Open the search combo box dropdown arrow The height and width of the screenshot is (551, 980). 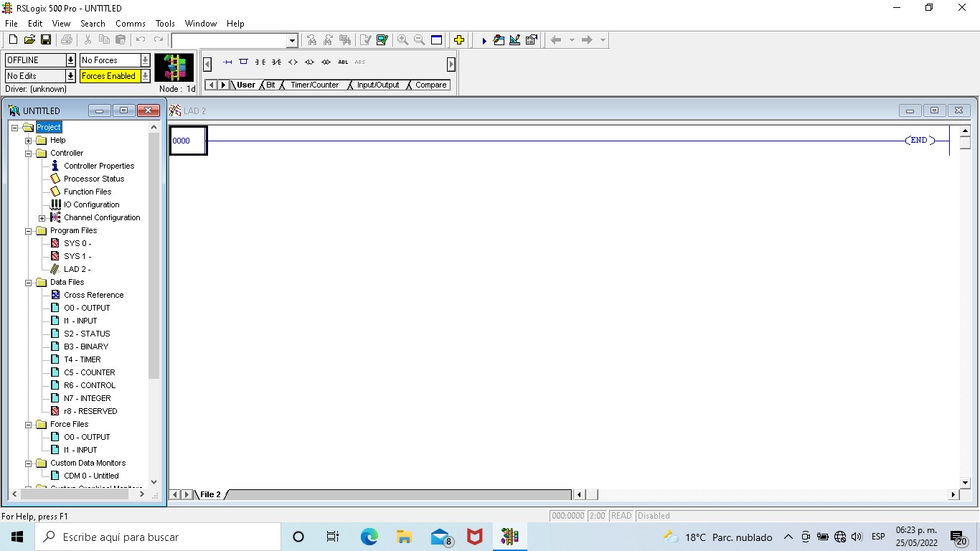click(x=292, y=41)
